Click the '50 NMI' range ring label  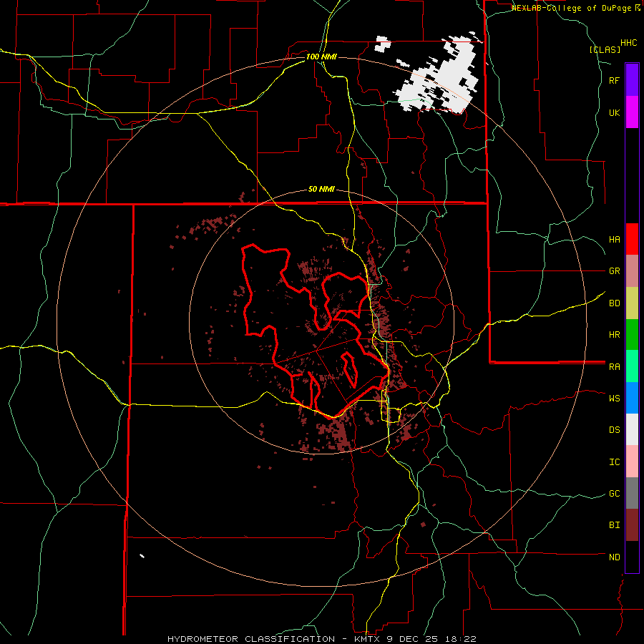tap(321, 190)
